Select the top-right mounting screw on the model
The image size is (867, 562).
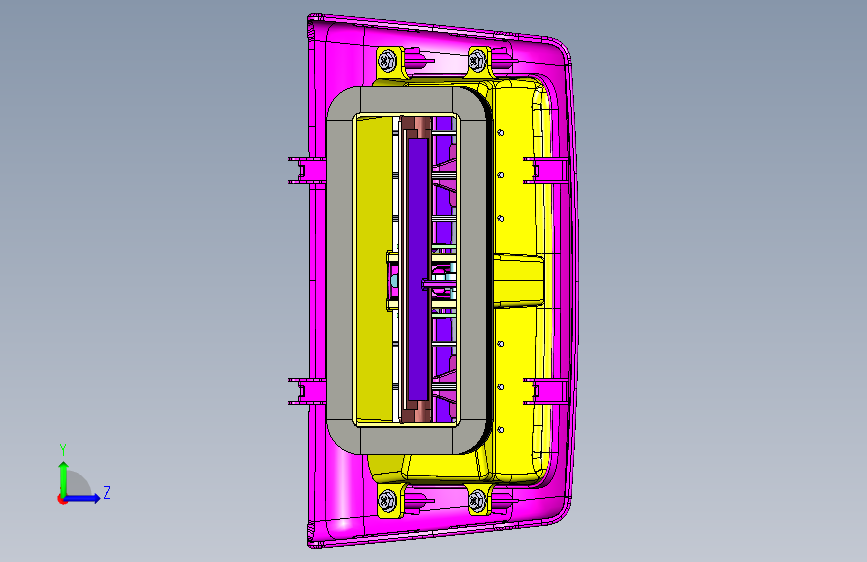(478, 60)
